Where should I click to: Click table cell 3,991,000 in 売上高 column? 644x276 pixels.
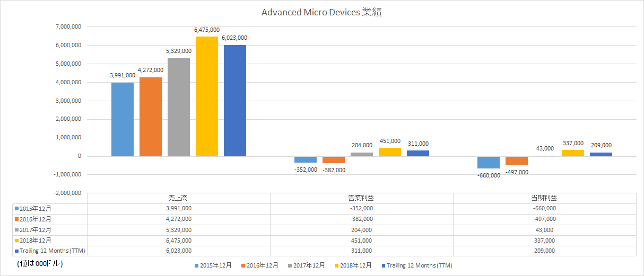click(x=179, y=209)
